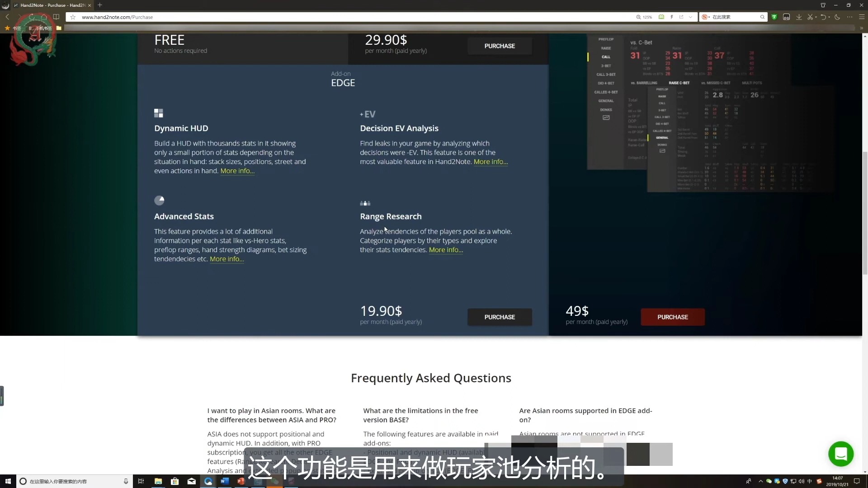The width and height of the screenshot is (868, 488).
Task: Expand the address bar dropdown chevron
Action: click(x=690, y=17)
